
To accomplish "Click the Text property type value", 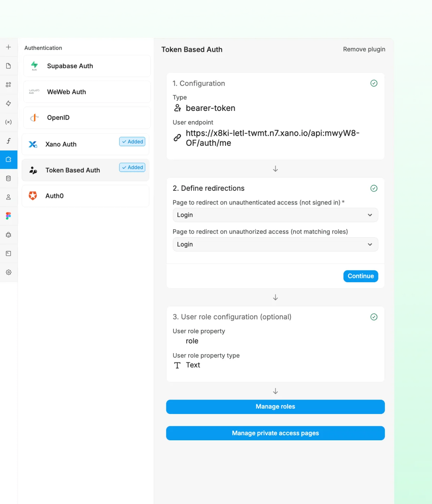I will click(193, 365).
